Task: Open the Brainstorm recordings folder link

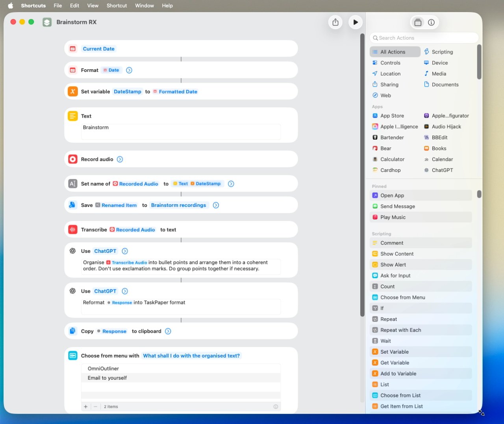Action: (178, 205)
